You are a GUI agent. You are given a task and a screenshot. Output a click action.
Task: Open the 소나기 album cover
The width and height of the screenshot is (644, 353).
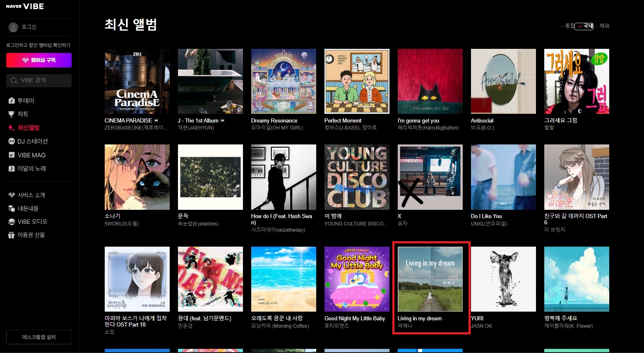(x=137, y=177)
